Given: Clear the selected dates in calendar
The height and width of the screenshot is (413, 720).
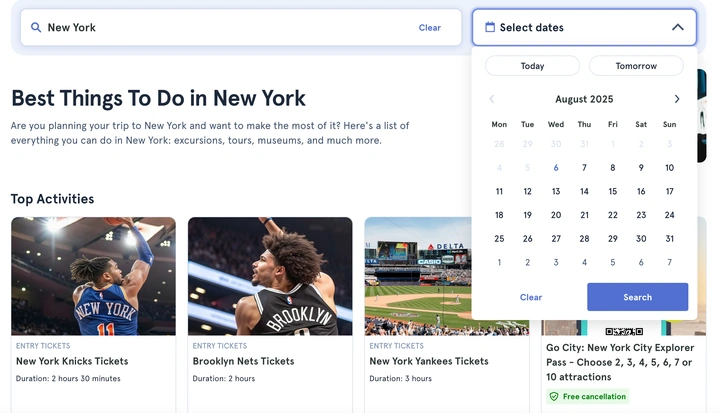Looking at the screenshot, I should (x=531, y=297).
